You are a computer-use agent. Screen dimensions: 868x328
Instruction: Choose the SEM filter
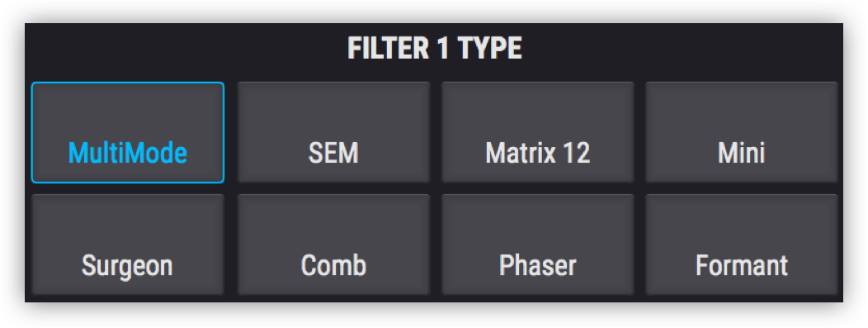pyautogui.click(x=333, y=132)
